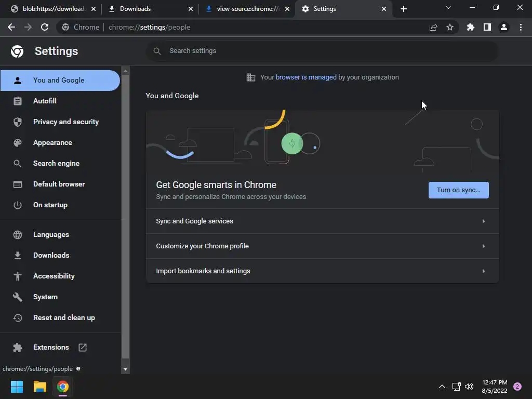Screen dimensions: 532x399
Task: Click the Downloads arrow icon in sidebar
Action: pos(18,256)
